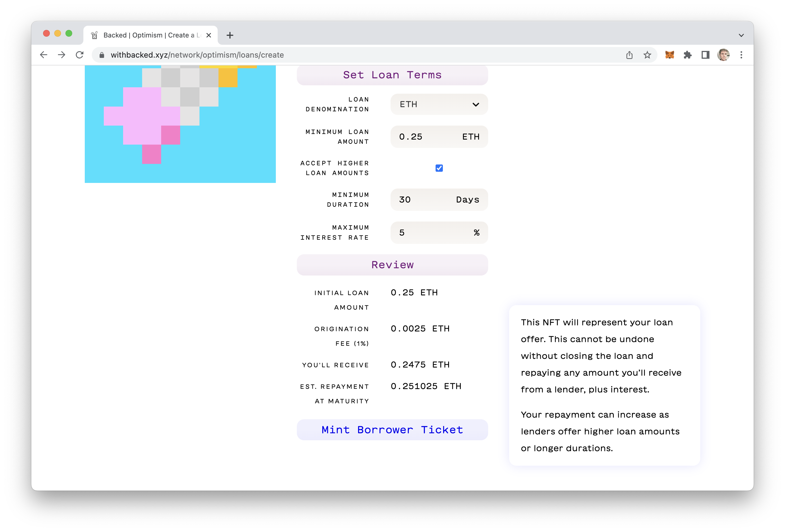Click the pixel art NFT image
The width and height of the screenshot is (785, 532).
(180, 124)
